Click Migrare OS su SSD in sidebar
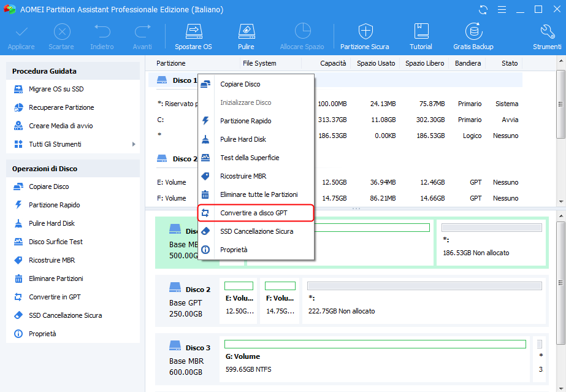 56,89
